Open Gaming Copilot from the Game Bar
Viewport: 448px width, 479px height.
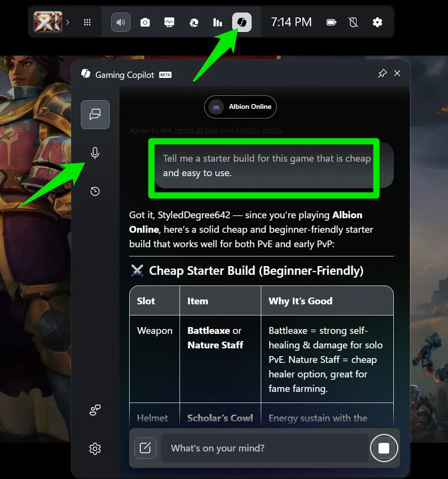[241, 22]
